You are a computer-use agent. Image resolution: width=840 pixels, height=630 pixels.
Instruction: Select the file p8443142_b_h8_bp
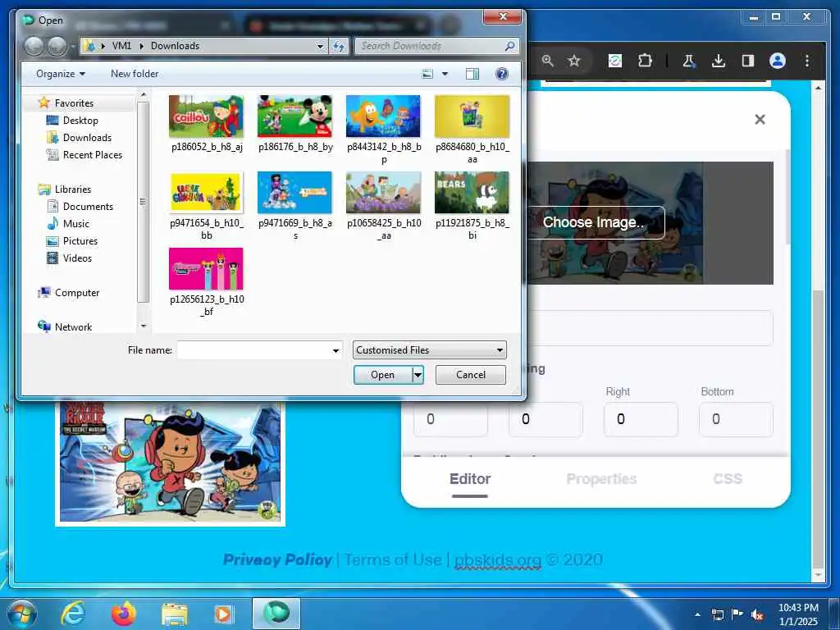[384, 130]
